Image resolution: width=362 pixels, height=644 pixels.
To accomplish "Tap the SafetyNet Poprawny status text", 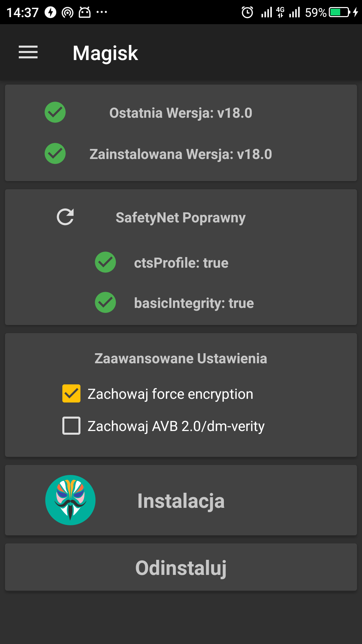I will point(181,218).
